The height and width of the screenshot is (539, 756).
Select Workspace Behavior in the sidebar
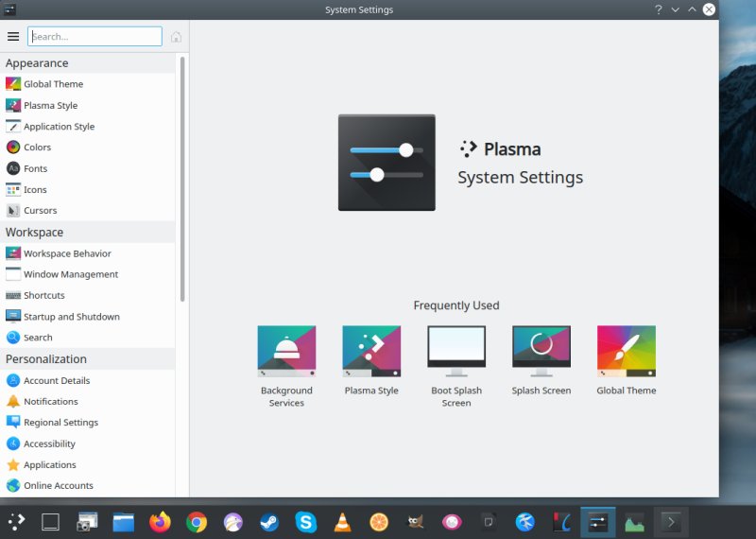(66, 253)
